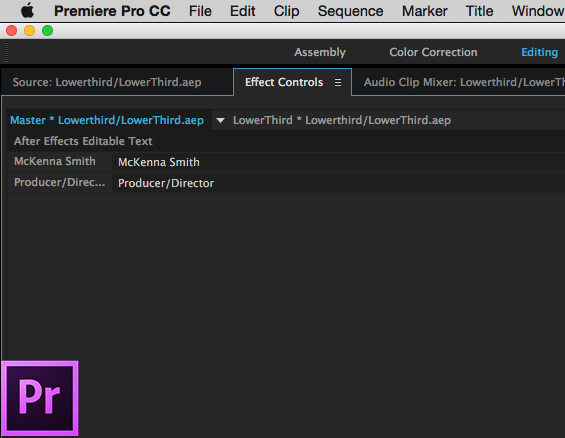Open the Edit menu
The height and width of the screenshot is (438, 565).
pyautogui.click(x=243, y=11)
